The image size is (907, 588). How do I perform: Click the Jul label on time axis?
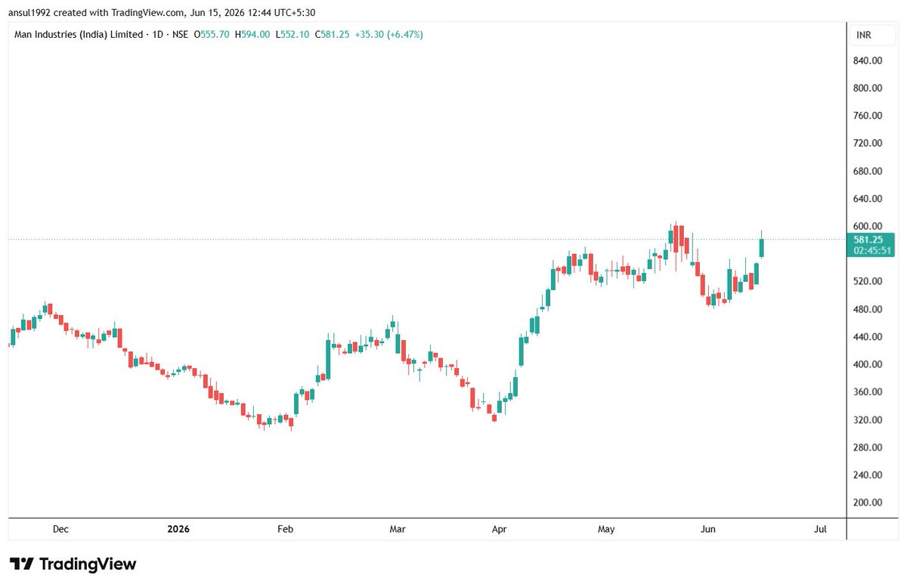point(821,529)
